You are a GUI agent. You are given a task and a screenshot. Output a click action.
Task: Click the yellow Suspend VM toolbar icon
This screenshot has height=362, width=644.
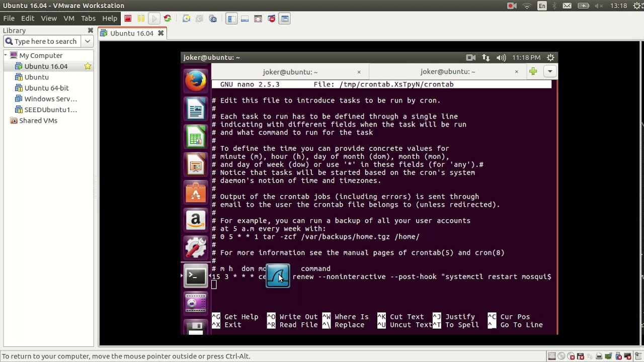[141, 19]
